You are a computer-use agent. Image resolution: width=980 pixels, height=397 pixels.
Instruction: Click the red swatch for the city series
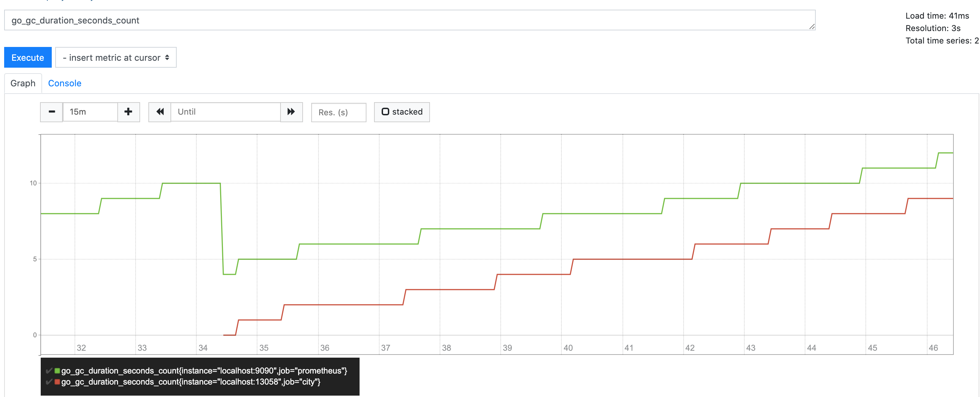tap(57, 382)
